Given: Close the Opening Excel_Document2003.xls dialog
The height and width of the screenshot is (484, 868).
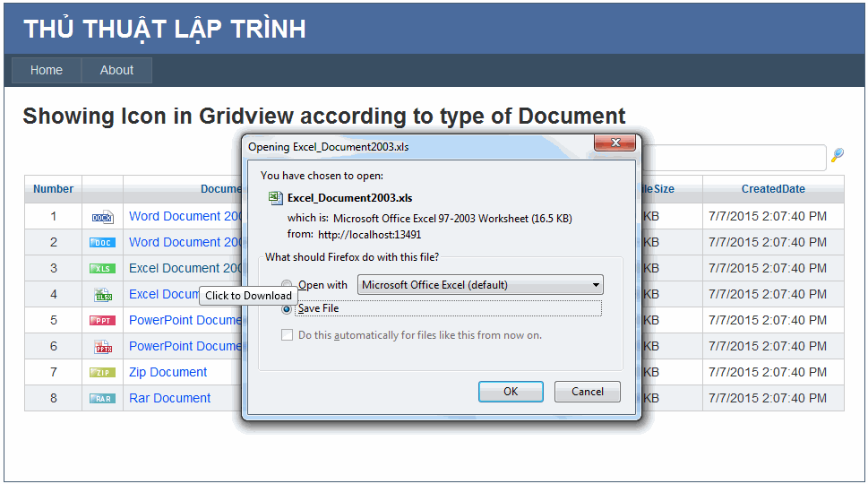Looking at the screenshot, I should tap(614, 143).
